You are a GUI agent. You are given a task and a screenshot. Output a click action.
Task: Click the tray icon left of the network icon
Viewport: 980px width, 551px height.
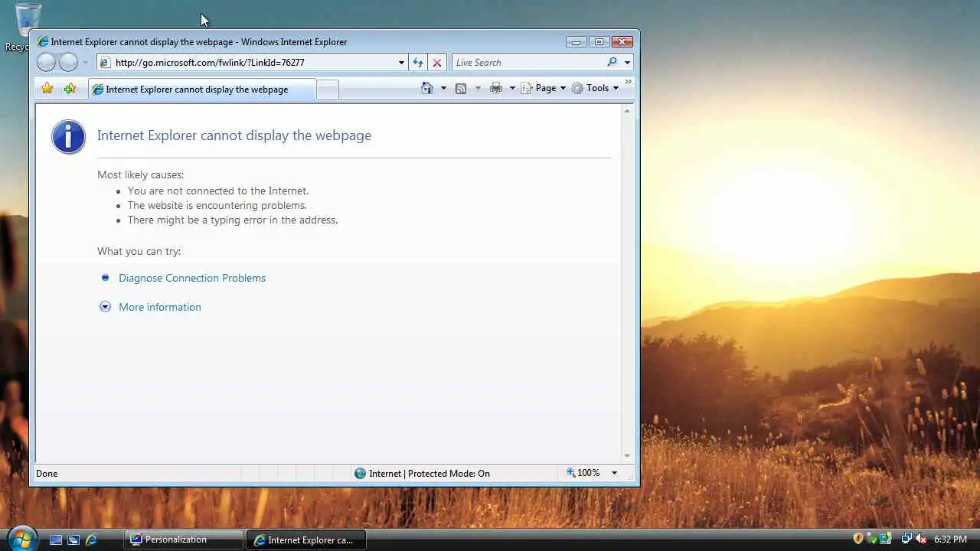click(886, 539)
